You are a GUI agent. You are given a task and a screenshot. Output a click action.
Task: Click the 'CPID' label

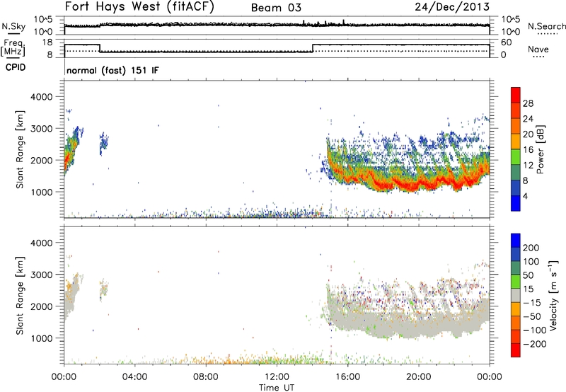[16, 67]
